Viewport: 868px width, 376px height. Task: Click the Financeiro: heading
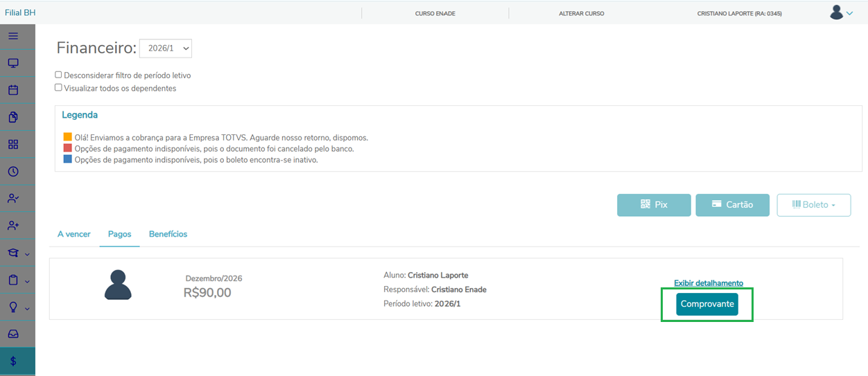(x=96, y=48)
